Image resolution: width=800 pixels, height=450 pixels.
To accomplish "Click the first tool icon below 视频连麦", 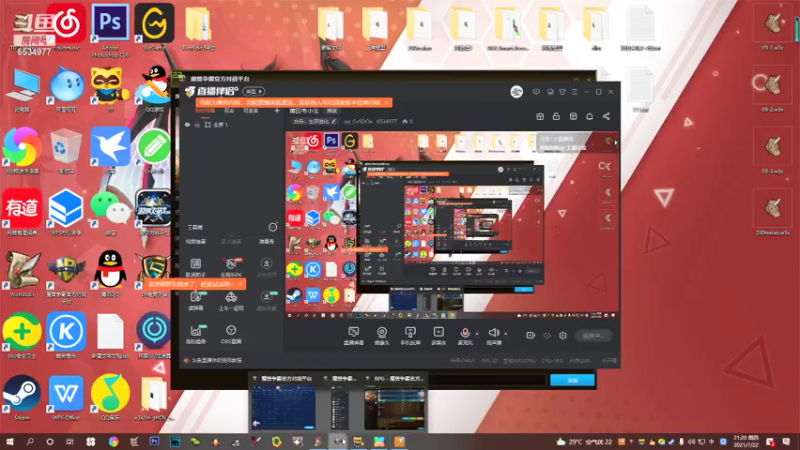I will point(195,267).
